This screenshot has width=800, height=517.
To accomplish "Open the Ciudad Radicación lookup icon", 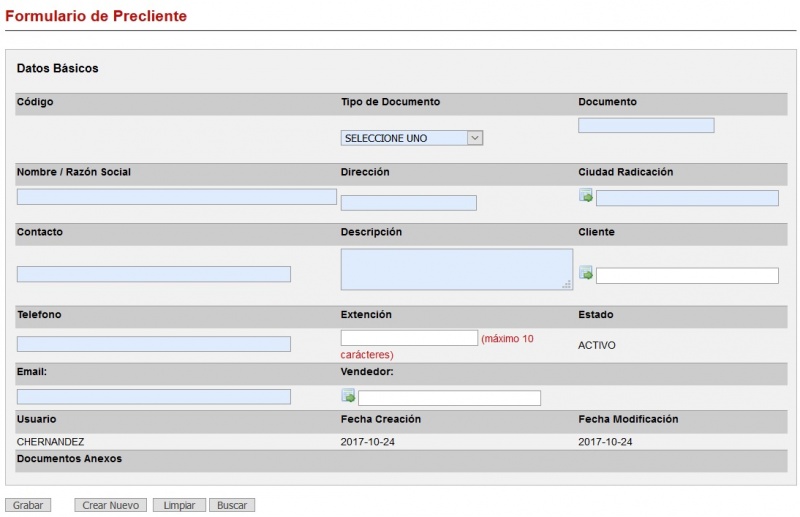I will tap(586, 196).
